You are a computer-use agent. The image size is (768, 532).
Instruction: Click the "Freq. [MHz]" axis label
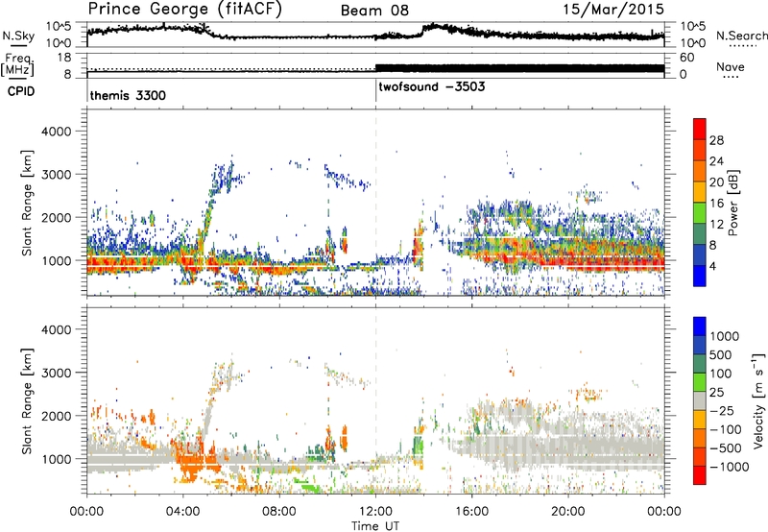pyautogui.click(x=18, y=64)
